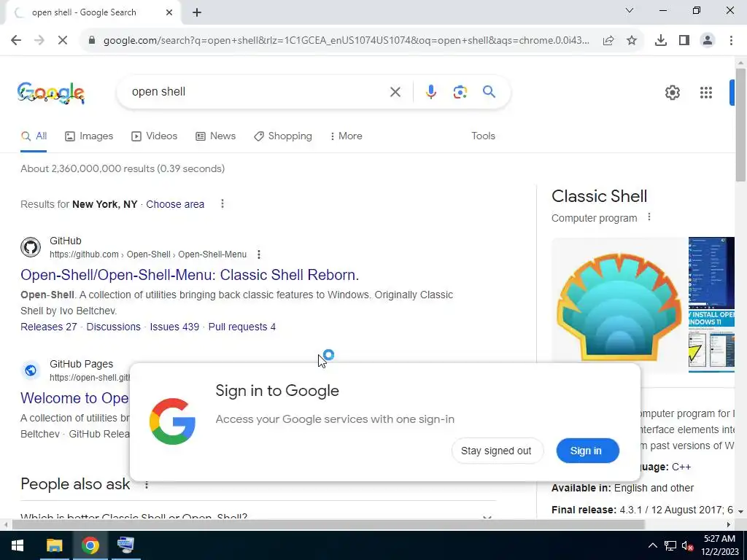747x560 pixels.
Task: View site information via lock icon
Action: pyautogui.click(x=92, y=41)
